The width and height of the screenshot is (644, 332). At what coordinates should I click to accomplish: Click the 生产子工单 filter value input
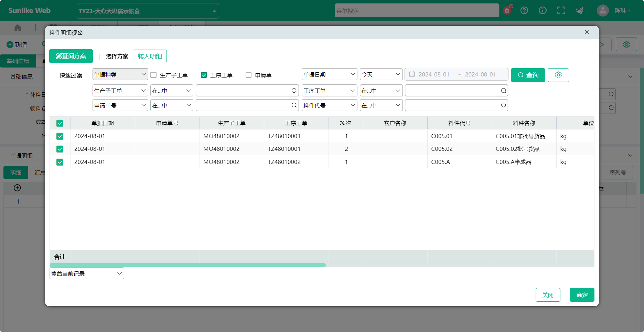(x=247, y=91)
